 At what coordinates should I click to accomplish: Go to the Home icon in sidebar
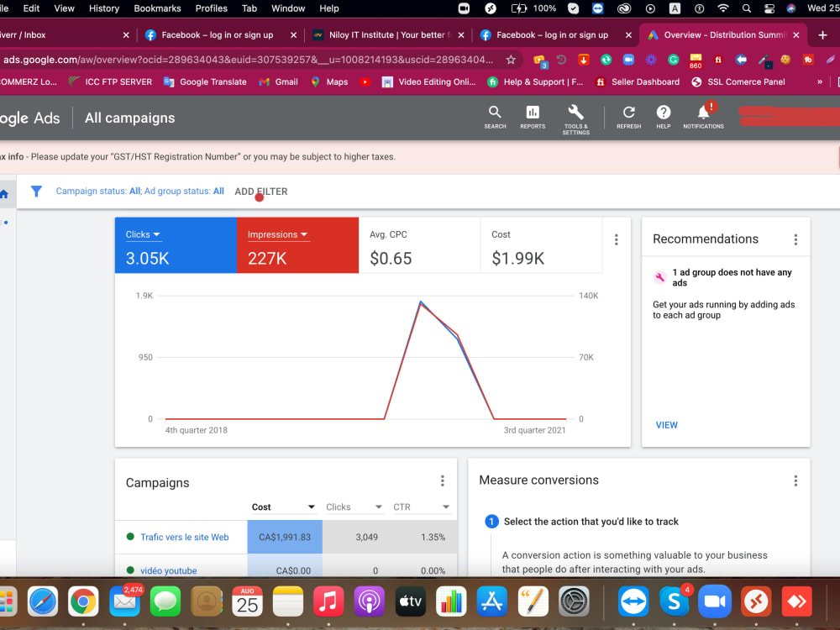(3, 194)
